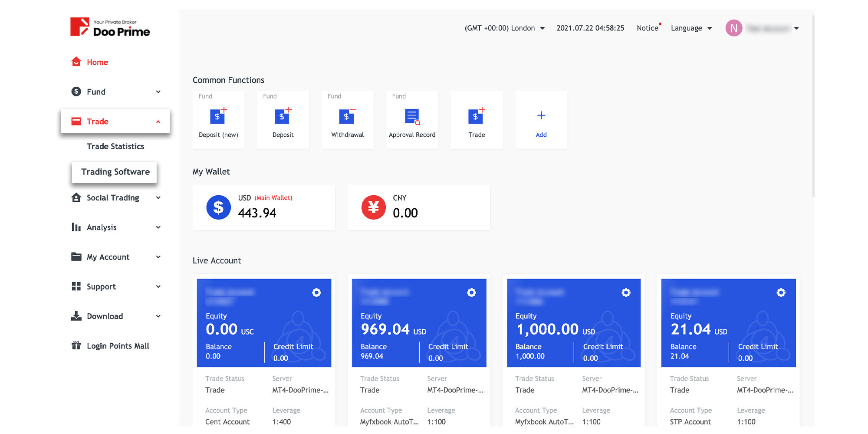This screenshot has height=434, width=868.
Task: Click the Deposit (new) fund icon
Action: pyautogui.click(x=218, y=117)
